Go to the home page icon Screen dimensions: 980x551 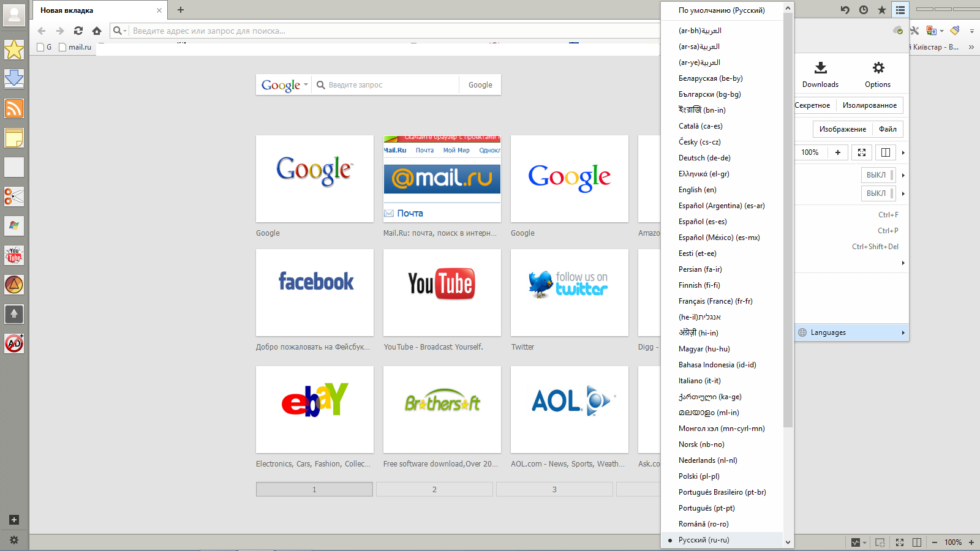[x=97, y=31]
